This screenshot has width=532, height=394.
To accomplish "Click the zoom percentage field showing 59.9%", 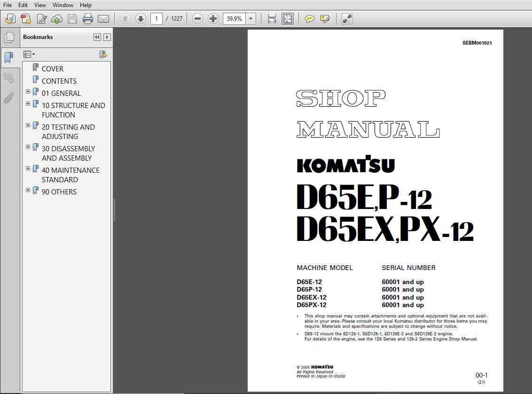I will (x=235, y=19).
